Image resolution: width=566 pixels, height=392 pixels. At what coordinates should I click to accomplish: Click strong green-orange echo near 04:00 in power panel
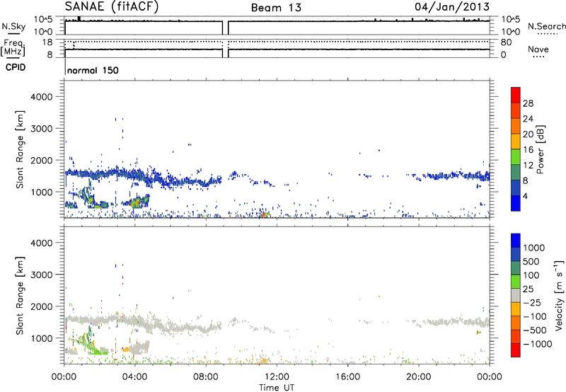(137, 202)
